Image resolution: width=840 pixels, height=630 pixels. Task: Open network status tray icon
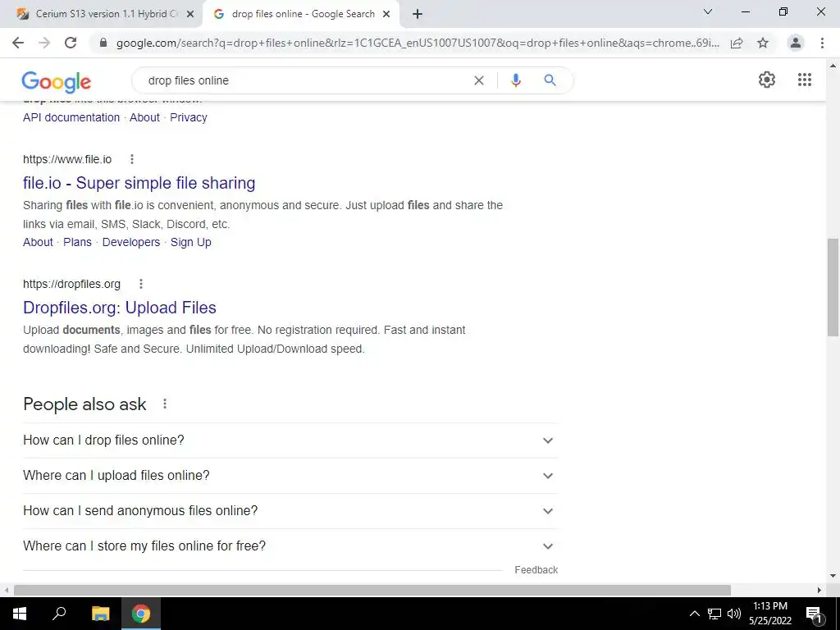714,614
